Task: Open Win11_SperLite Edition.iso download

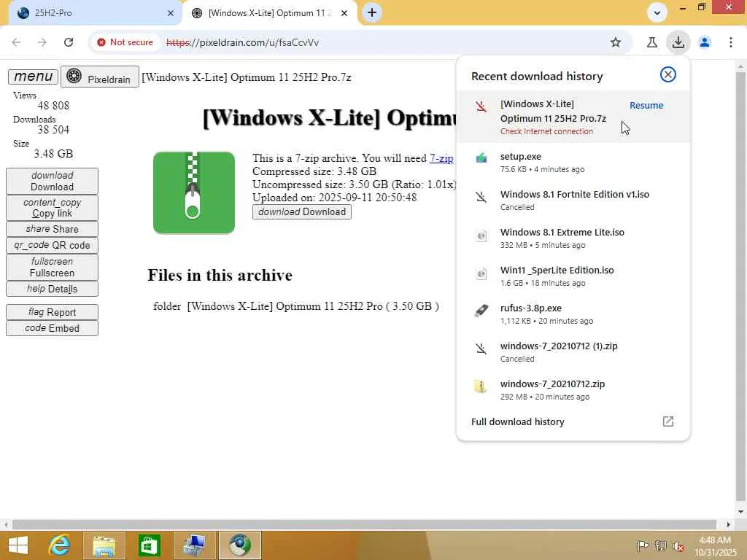Action: click(573, 276)
